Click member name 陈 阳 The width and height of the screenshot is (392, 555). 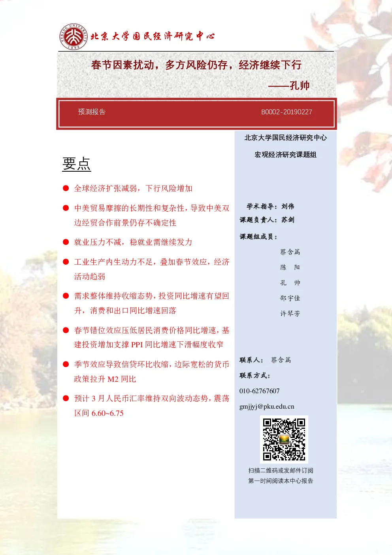click(x=290, y=267)
